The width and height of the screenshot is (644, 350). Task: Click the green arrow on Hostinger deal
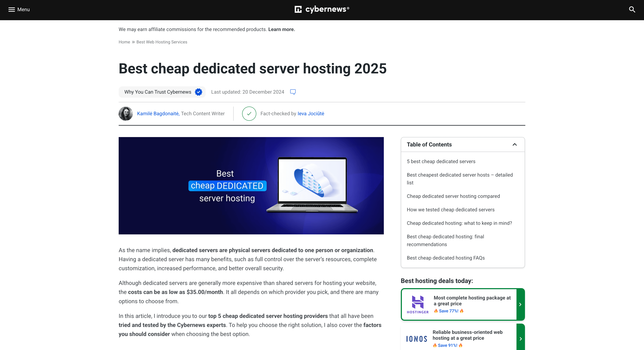521,304
